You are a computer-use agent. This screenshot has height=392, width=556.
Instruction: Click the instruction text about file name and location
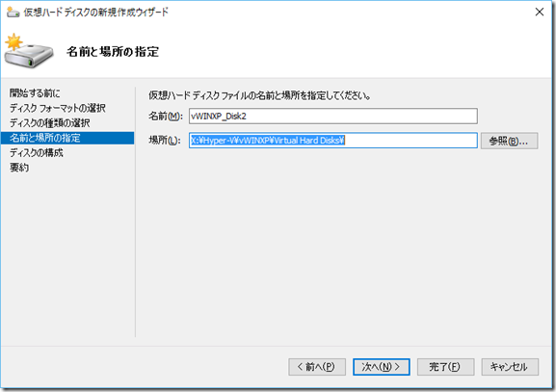259,95
